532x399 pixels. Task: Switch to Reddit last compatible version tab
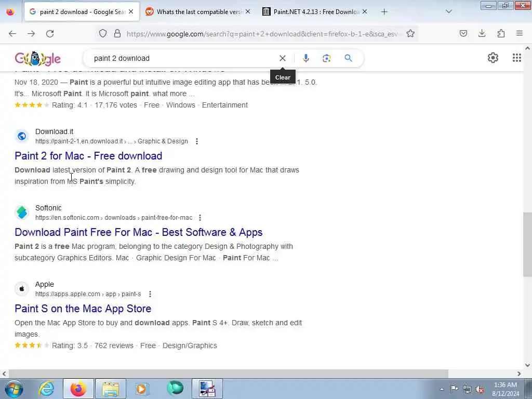198,12
